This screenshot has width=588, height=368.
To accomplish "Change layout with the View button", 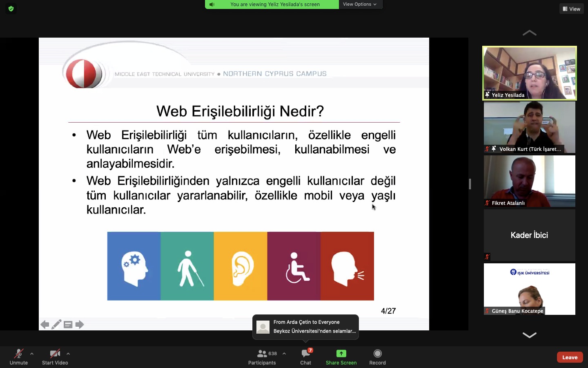I will (572, 9).
